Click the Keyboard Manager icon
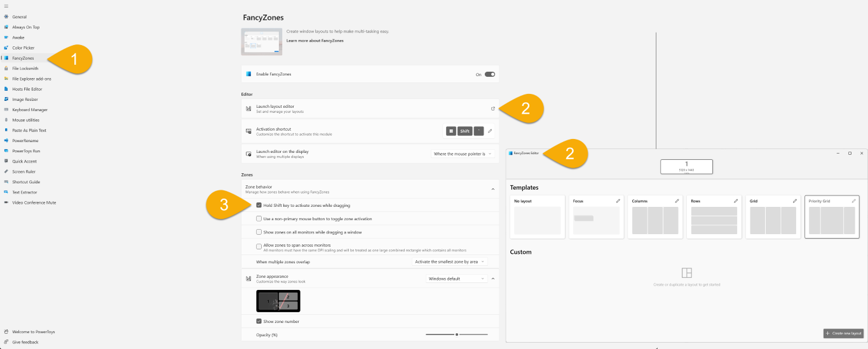Image resolution: width=868 pixels, height=349 pixels. (x=6, y=110)
